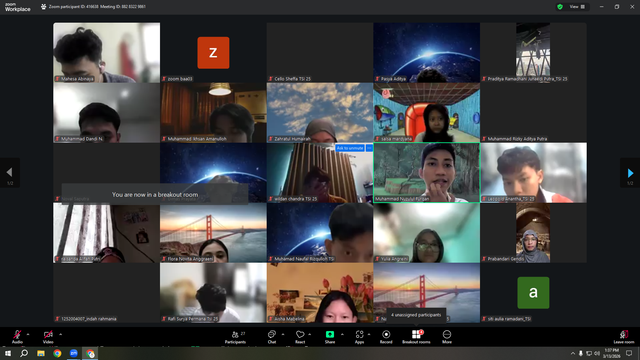This screenshot has height=360, width=640.
Task: Click the name label 'Muhammad Dandi N.'
Action: click(82, 139)
